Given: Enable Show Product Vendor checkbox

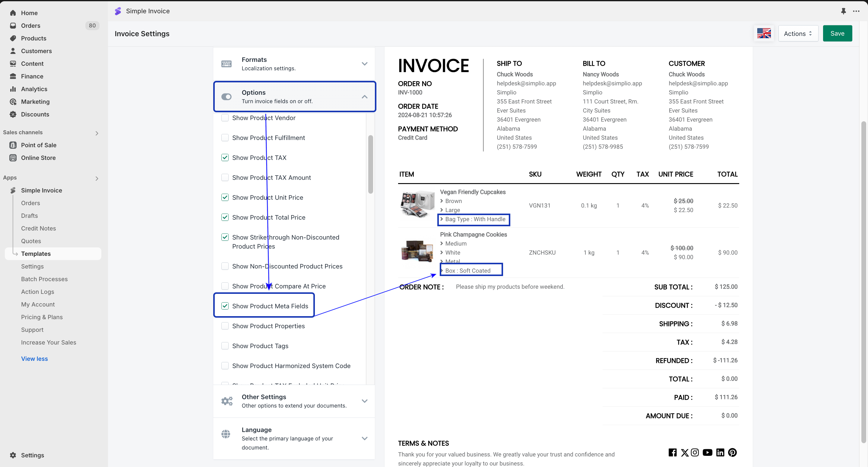Looking at the screenshot, I should (x=225, y=118).
